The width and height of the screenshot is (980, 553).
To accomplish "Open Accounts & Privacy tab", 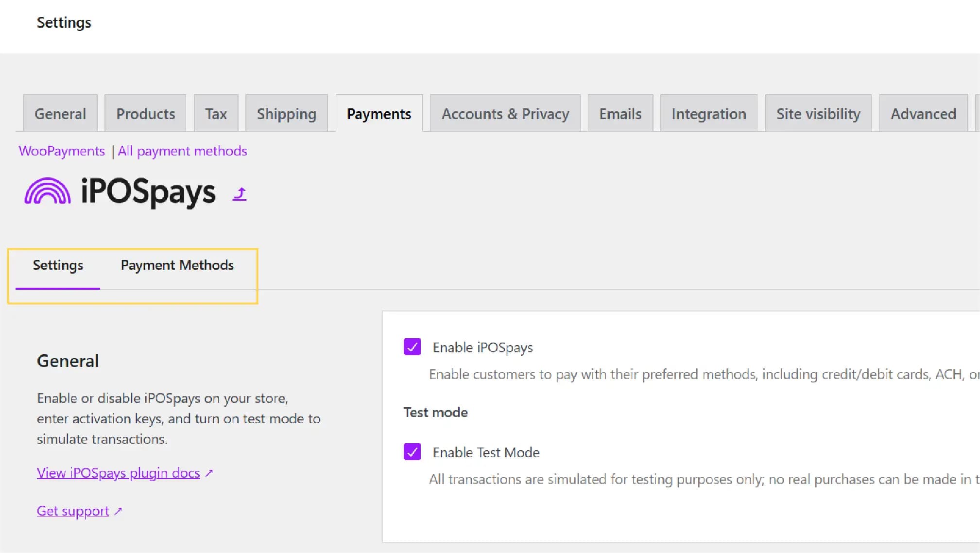I will click(505, 114).
